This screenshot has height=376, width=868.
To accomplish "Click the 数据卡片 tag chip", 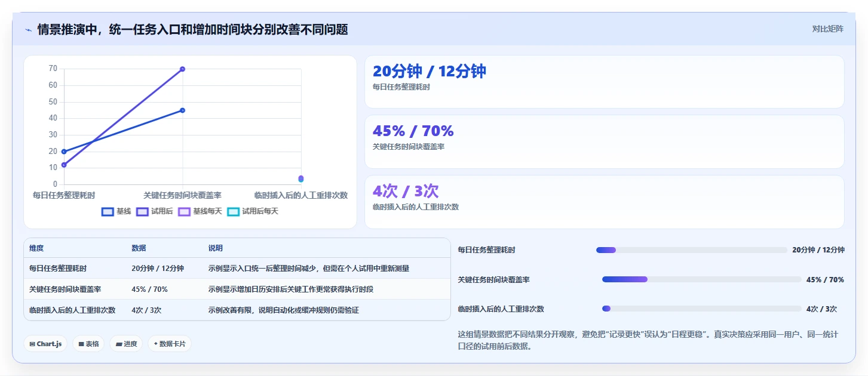I will click(x=170, y=344).
